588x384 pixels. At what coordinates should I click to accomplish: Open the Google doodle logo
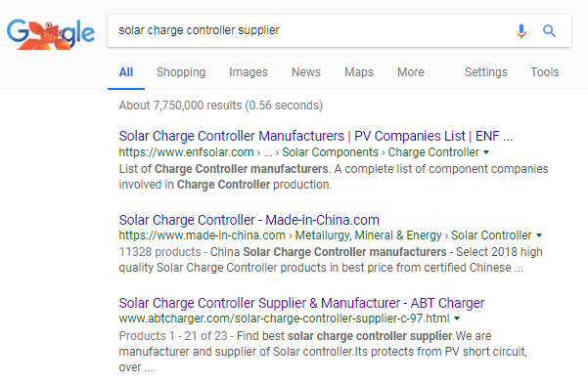coord(51,35)
